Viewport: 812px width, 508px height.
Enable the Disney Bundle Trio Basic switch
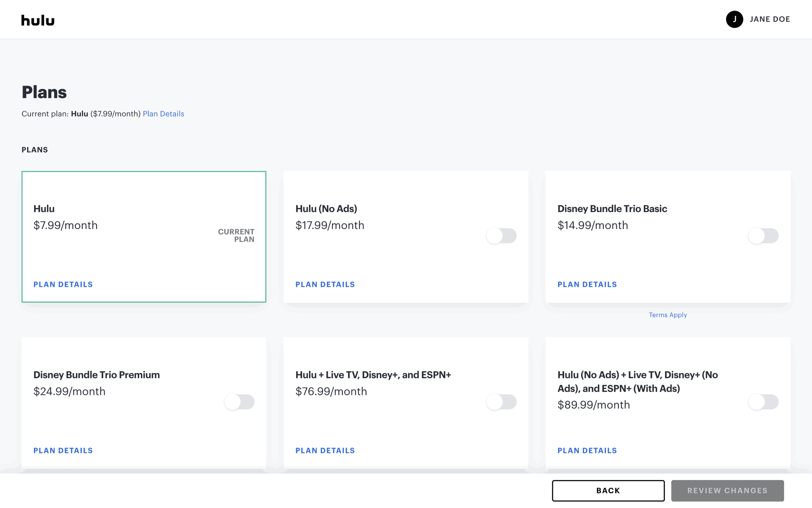[763, 236]
